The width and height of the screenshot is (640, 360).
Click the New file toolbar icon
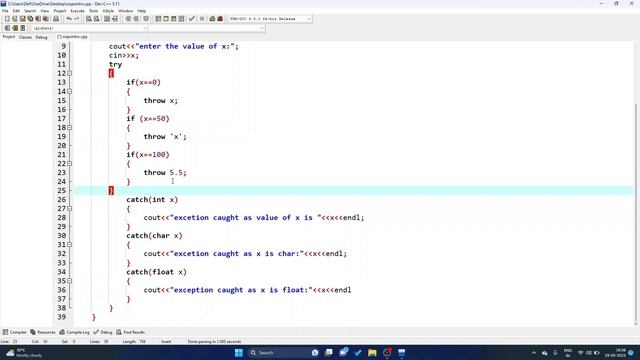[7, 19]
